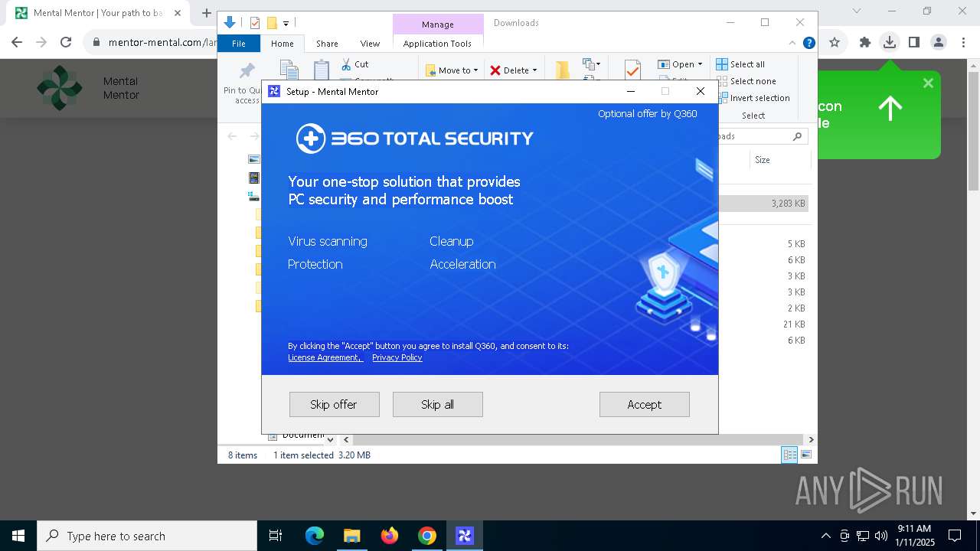Screen dimensions: 980x551
Task: Close the green download hint popup
Action: click(x=928, y=83)
